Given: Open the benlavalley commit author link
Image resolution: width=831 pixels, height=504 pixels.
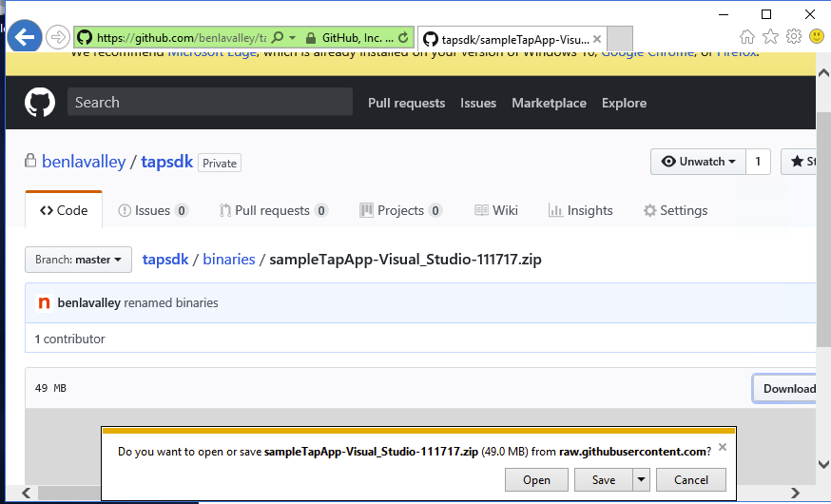Looking at the screenshot, I should [x=89, y=303].
